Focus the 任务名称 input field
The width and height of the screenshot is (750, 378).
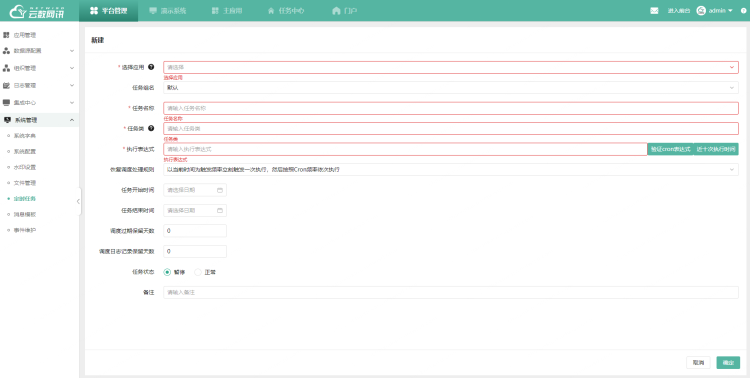[x=451, y=108]
